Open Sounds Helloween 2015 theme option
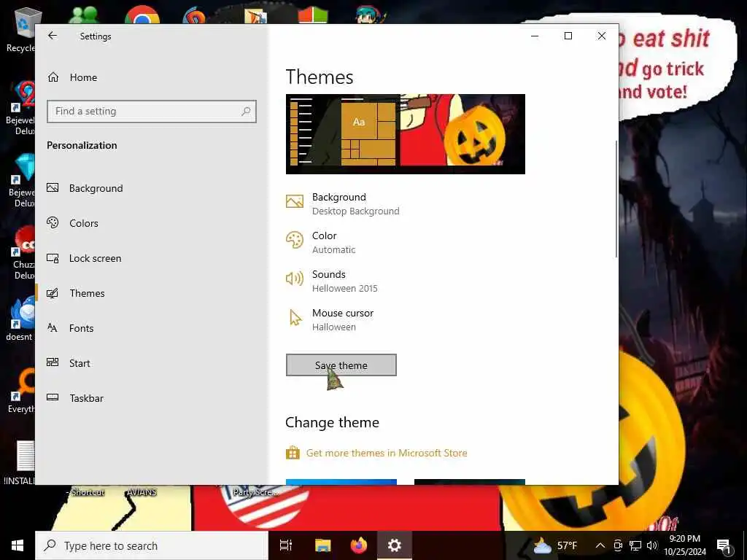 [332, 281]
